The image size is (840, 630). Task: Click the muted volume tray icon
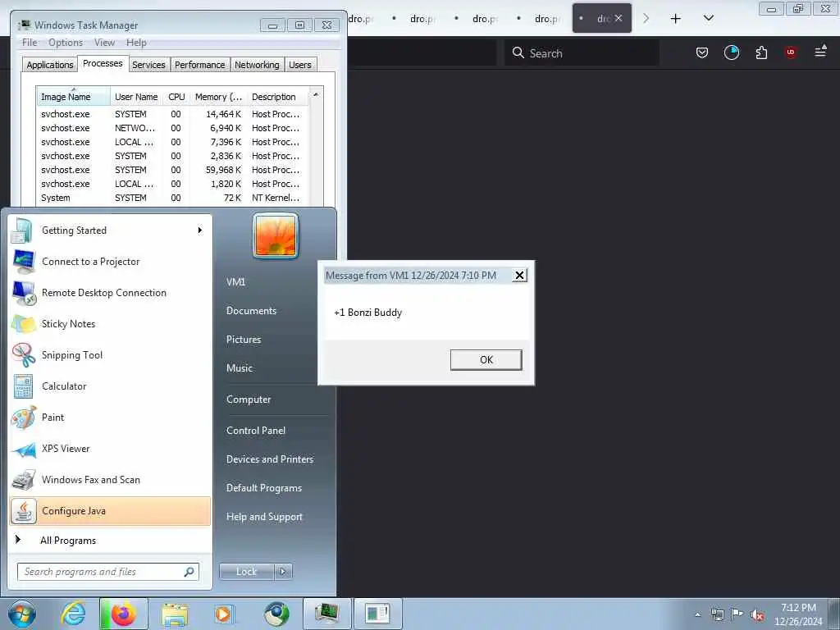tap(757, 615)
